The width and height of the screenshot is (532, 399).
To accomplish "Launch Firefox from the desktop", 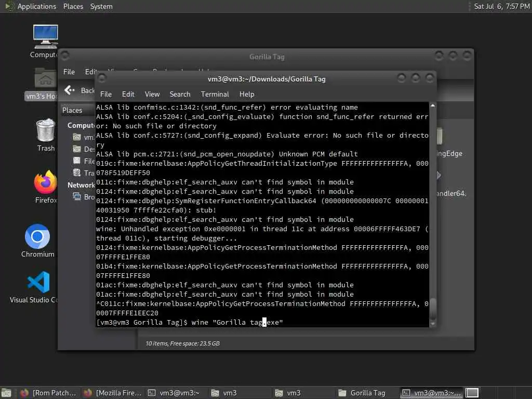I will (x=46, y=187).
